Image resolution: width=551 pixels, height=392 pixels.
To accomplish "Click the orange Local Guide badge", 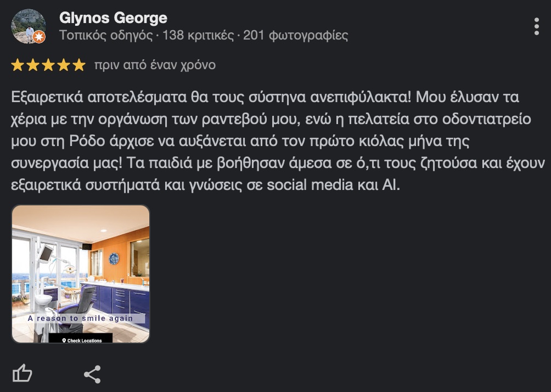I will click(x=40, y=37).
